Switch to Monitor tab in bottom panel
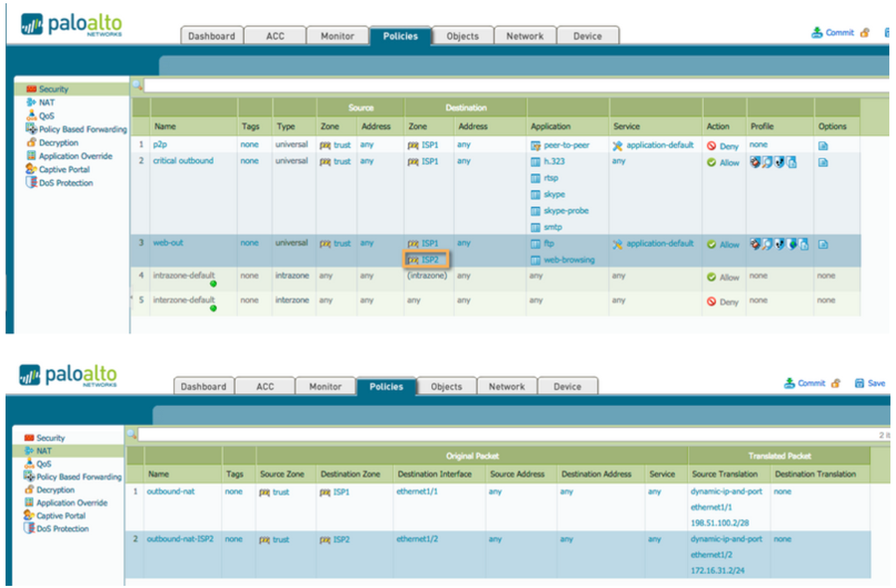This screenshot has height=588, width=896. 325,386
